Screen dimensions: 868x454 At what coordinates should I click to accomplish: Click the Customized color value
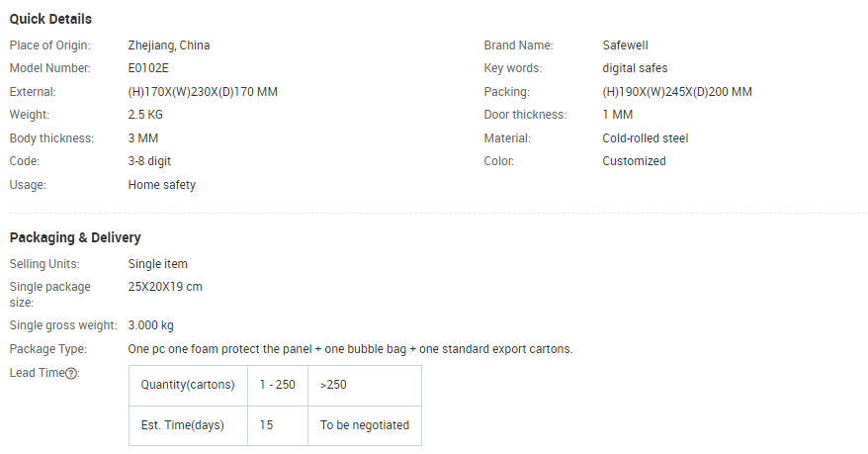[x=634, y=161]
